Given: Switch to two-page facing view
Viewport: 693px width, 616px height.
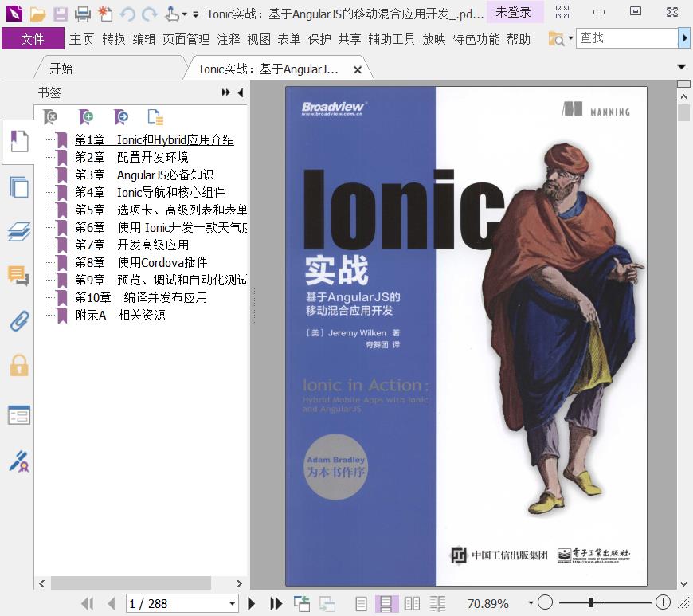Looking at the screenshot, I should 412,603.
